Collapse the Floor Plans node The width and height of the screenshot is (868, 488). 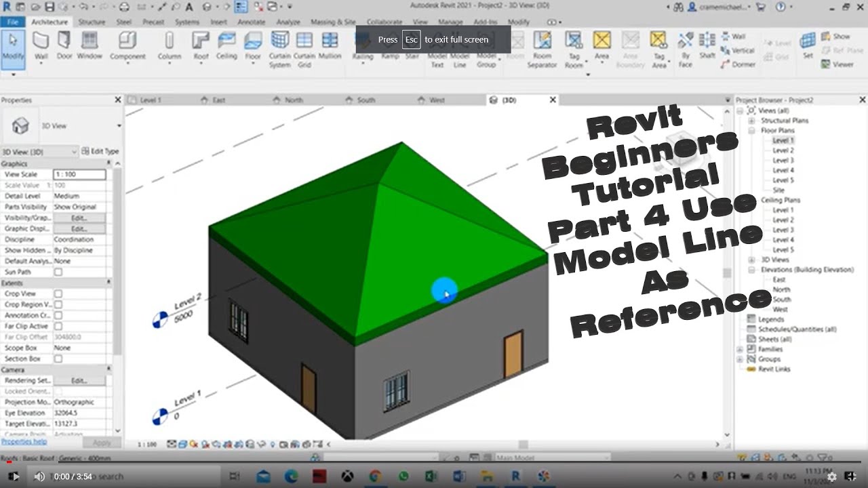(x=751, y=130)
